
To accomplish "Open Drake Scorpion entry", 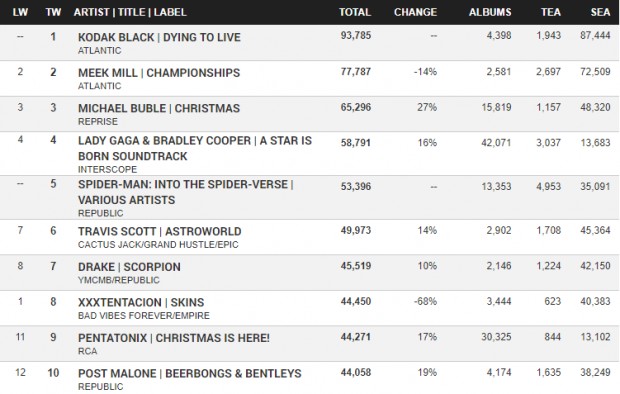I will point(129,267).
